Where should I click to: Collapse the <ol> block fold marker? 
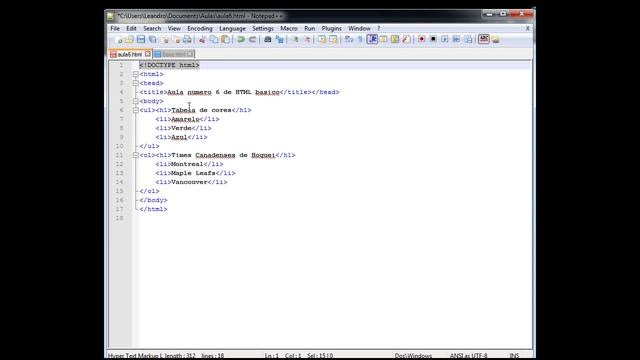pyautogui.click(x=136, y=155)
